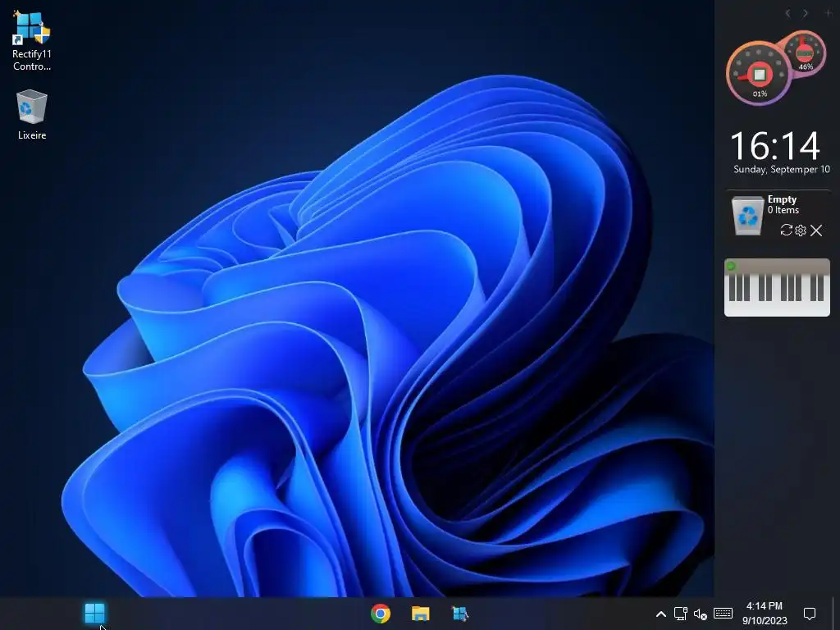Image resolution: width=840 pixels, height=630 pixels.
Task: Select the Lixeire recycle bin desktop icon
Action: click(x=32, y=115)
